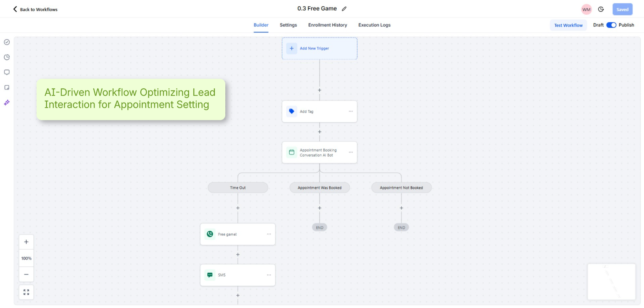Open the SMS action three-dot menu
The height and width of the screenshot is (308, 644).
269,275
